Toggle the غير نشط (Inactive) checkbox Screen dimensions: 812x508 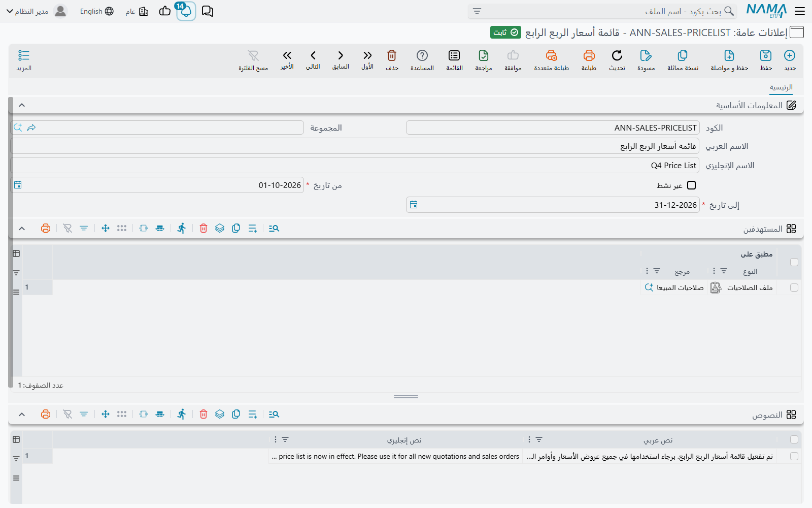(x=691, y=185)
